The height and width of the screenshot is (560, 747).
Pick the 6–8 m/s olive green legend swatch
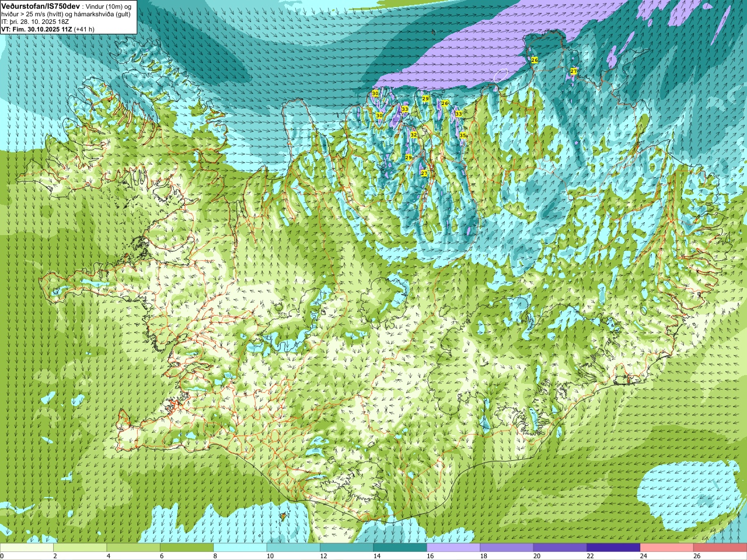pos(187,548)
